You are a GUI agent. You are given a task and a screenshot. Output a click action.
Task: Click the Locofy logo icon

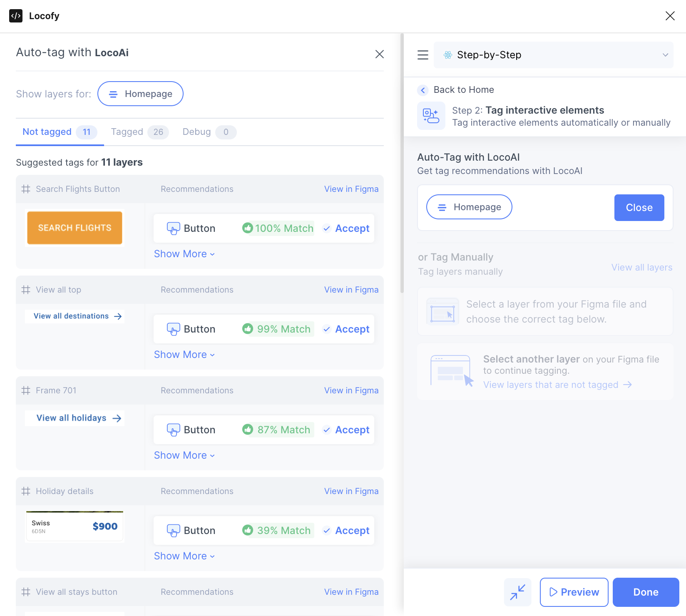[16, 16]
